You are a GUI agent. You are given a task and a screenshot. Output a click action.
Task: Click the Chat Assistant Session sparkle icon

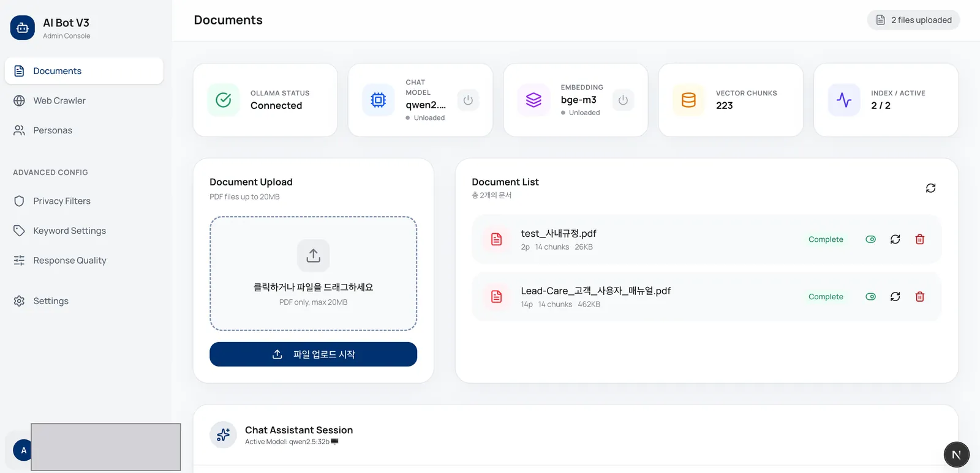click(223, 435)
